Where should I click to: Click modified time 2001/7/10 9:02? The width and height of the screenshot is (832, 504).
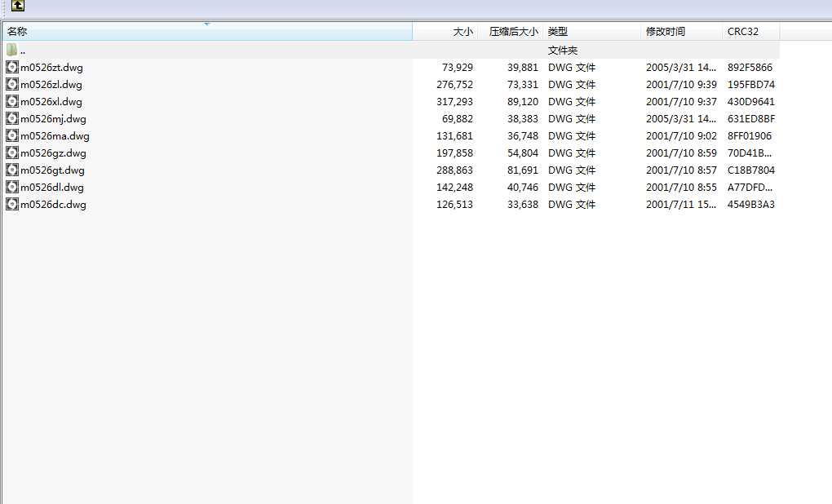681,136
